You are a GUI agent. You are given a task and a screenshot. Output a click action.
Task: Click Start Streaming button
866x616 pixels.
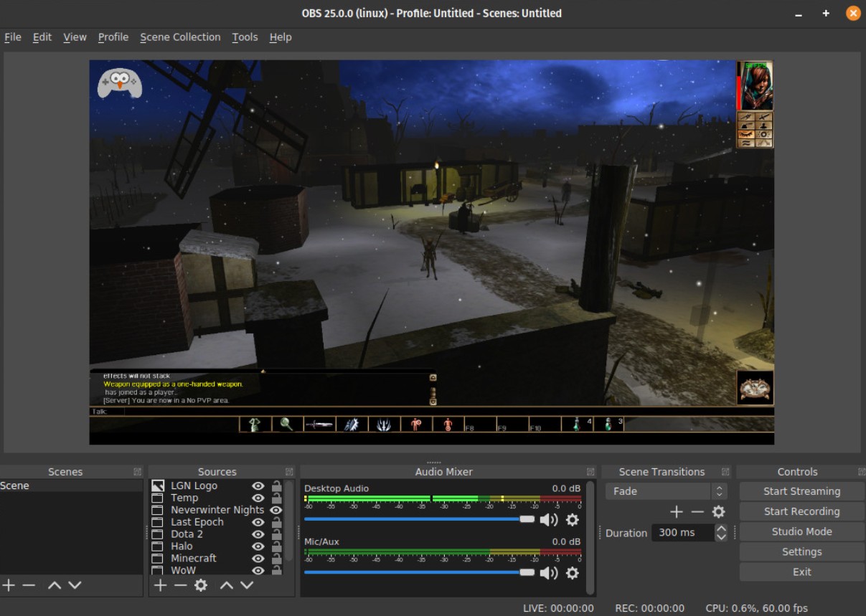click(x=801, y=491)
